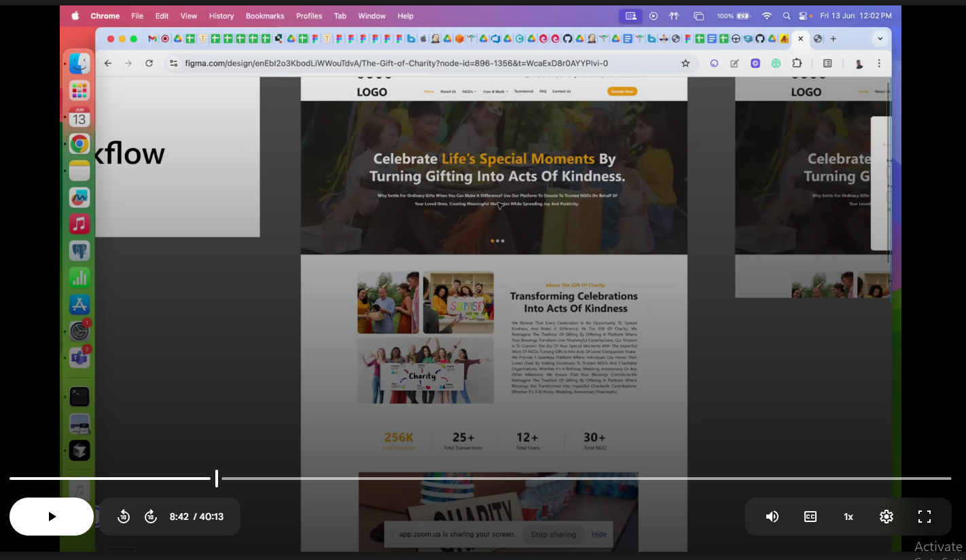
Task: Click Stop sharing in the Zoom bar
Action: [x=554, y=534]
